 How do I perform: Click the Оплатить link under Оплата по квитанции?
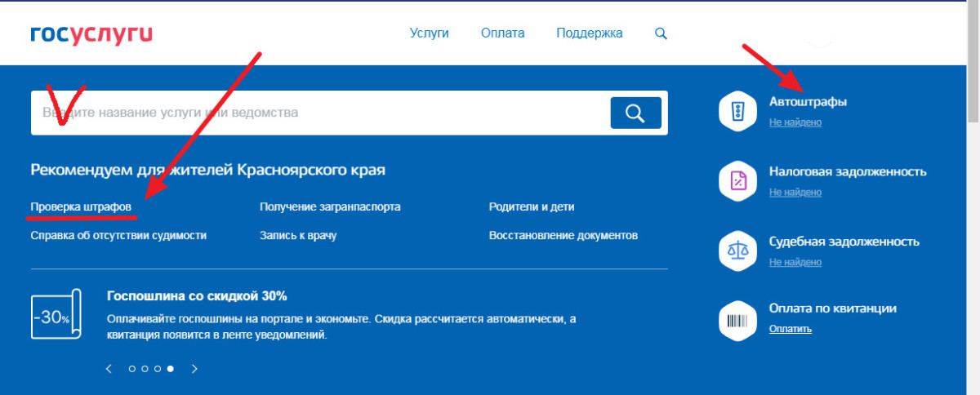point(791,329)
